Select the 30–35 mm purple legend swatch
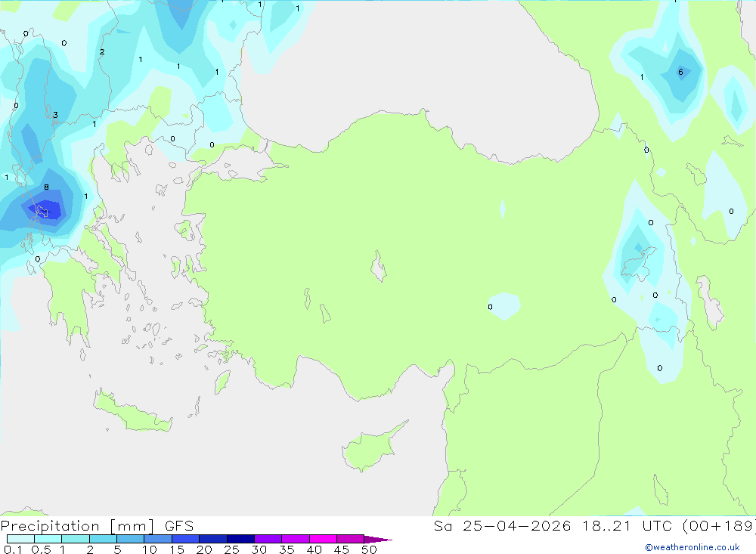Screen dimensions: 756x554 click(x=268, y=539)
